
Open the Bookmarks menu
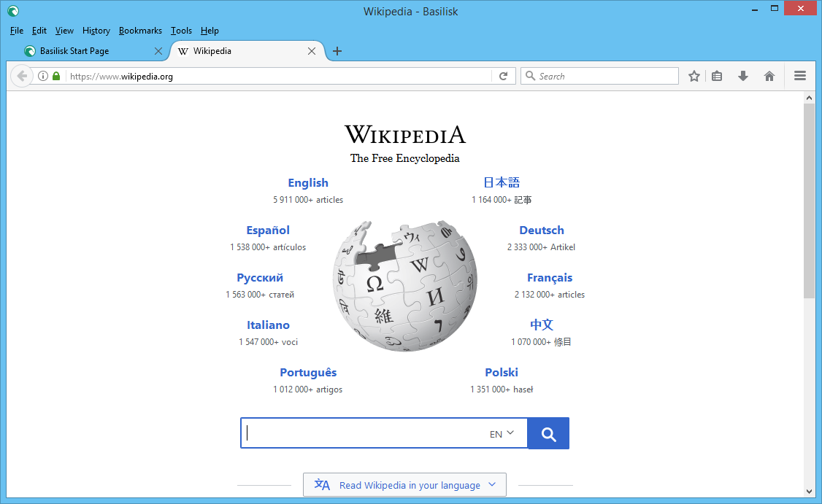pyautogui.click(x=140, y=31)
